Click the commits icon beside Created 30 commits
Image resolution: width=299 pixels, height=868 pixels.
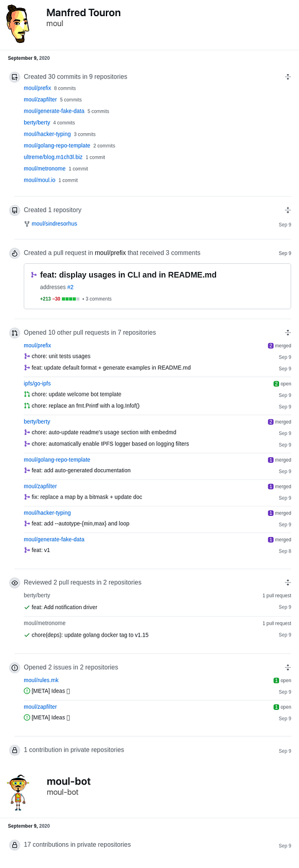[x=14, y=77]
